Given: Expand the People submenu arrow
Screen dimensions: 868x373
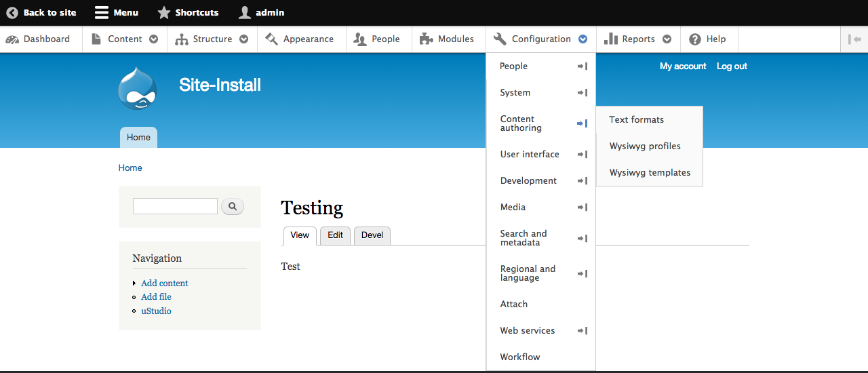Looking at the screenshot, I should (x=582, y=66).
